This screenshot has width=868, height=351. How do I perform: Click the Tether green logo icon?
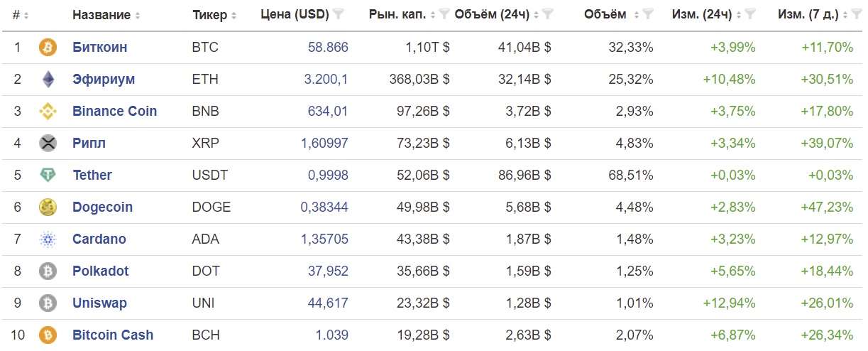point(48,175)
